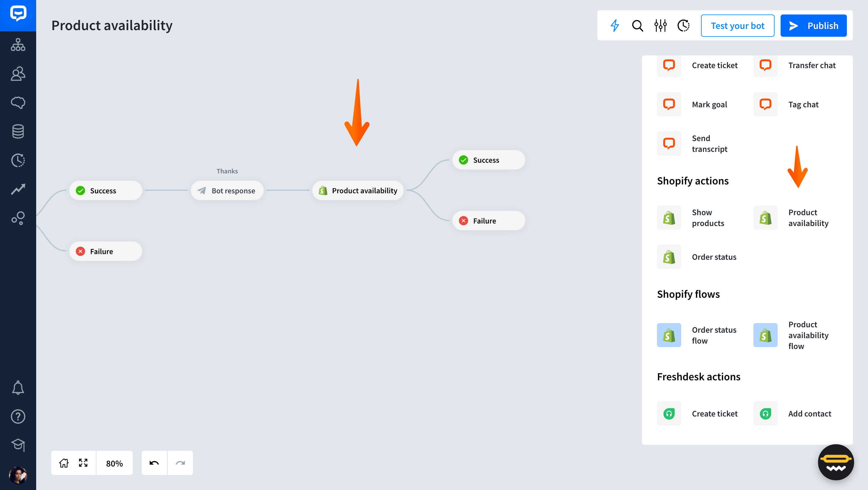
Task: Select Tag chat action
Action: (786, 105)
